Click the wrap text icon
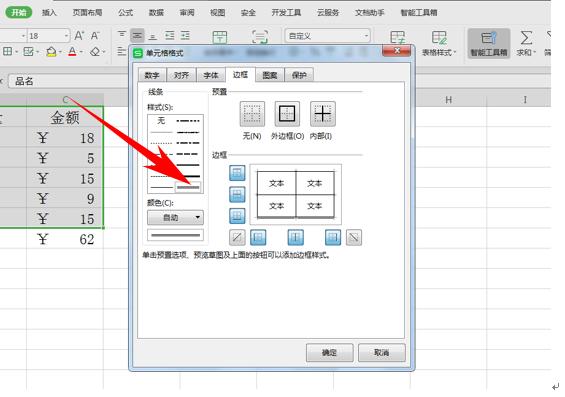The height and width of the screenshot is (397, 565). (x=260, y=36)
